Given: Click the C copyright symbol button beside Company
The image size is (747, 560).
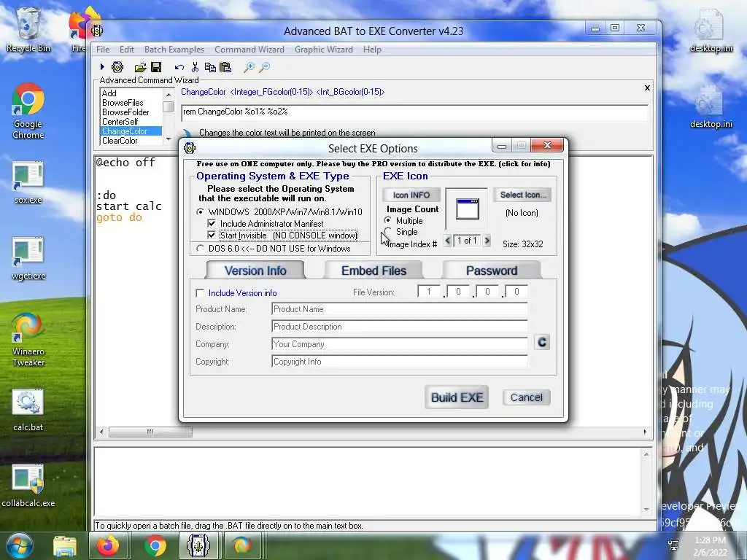Looking at the screenshot, I should pos(542,343).
